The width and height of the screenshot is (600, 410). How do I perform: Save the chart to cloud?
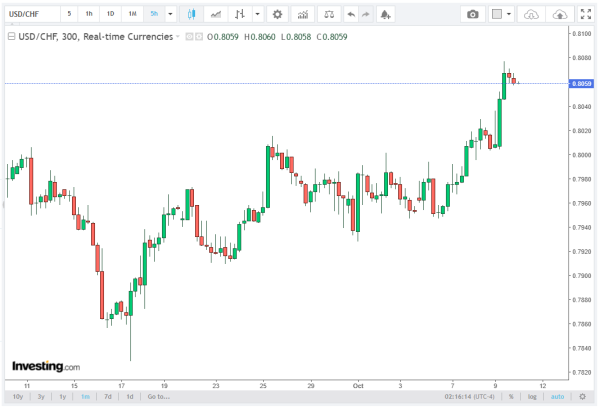click(x=561, y=15)
